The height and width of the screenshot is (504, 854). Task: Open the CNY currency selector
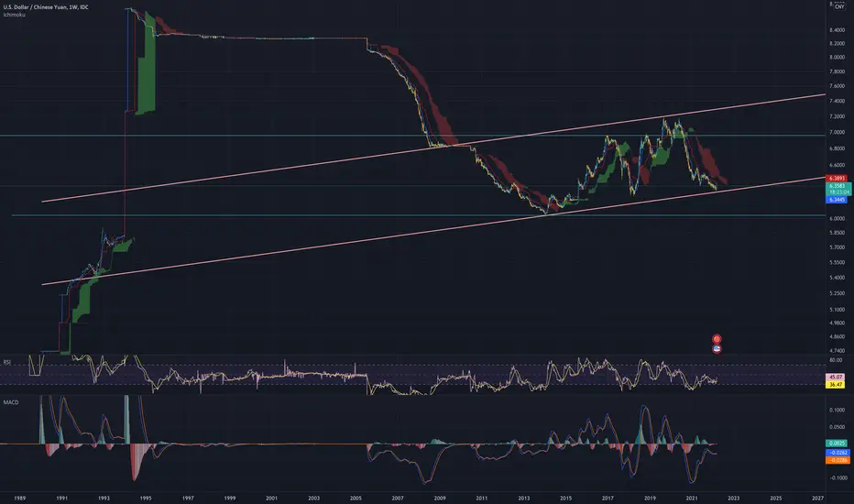click(x=838, y=6)
